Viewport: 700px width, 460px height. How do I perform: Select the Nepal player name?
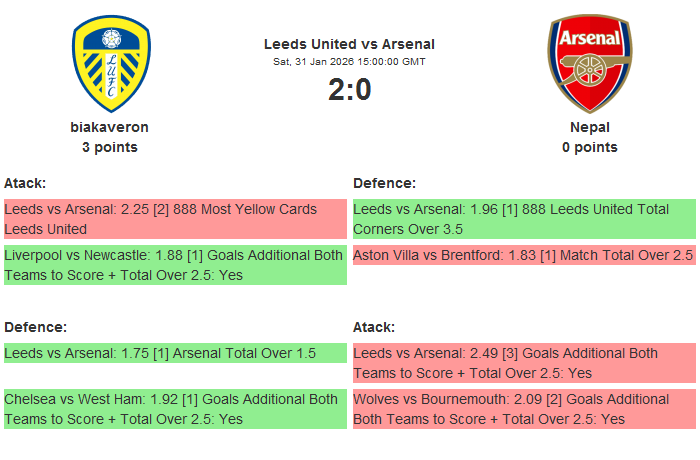589,127
